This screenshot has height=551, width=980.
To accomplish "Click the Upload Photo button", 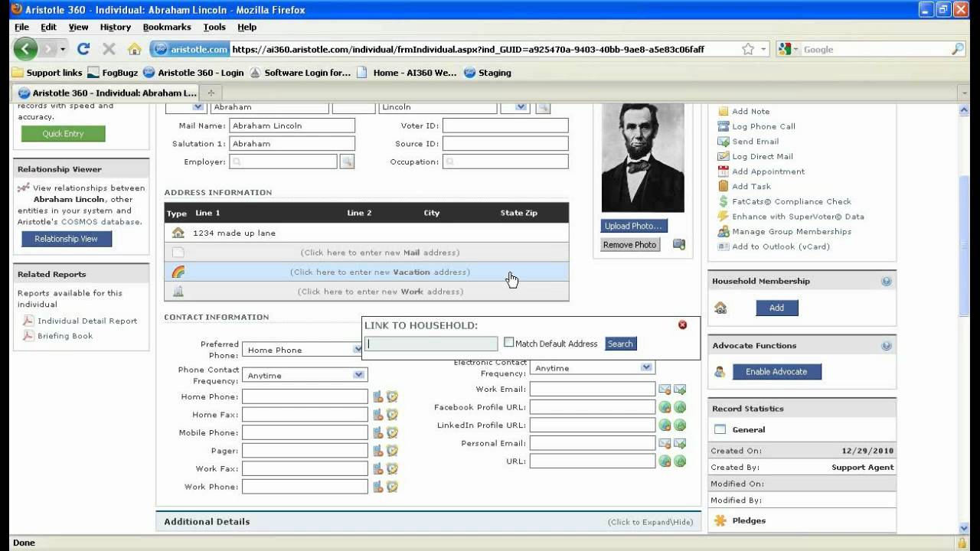I will [x=634, y=226].
